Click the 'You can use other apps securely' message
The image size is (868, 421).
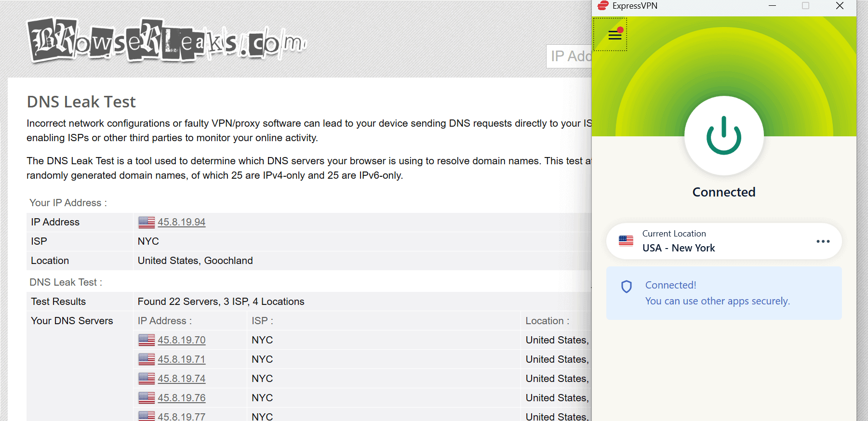coord(718,301)
